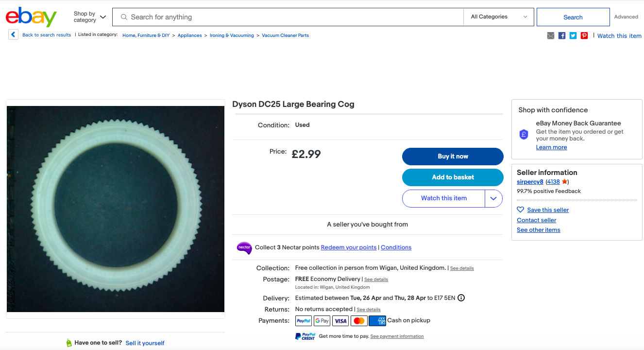644x350 pixels.
Task: Share listing via email icon
Action: [x=550, y=35]
